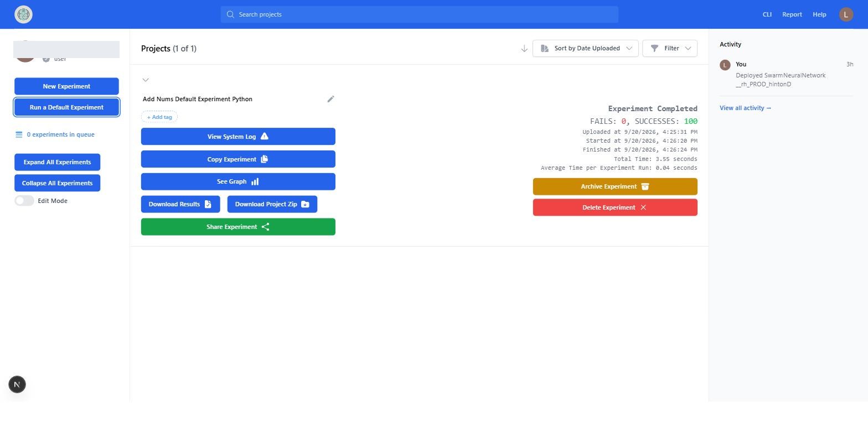The image size is (868, 427).
Task: Open the Sort by Date Uploaded dropdown
Action: coord(586,48)
